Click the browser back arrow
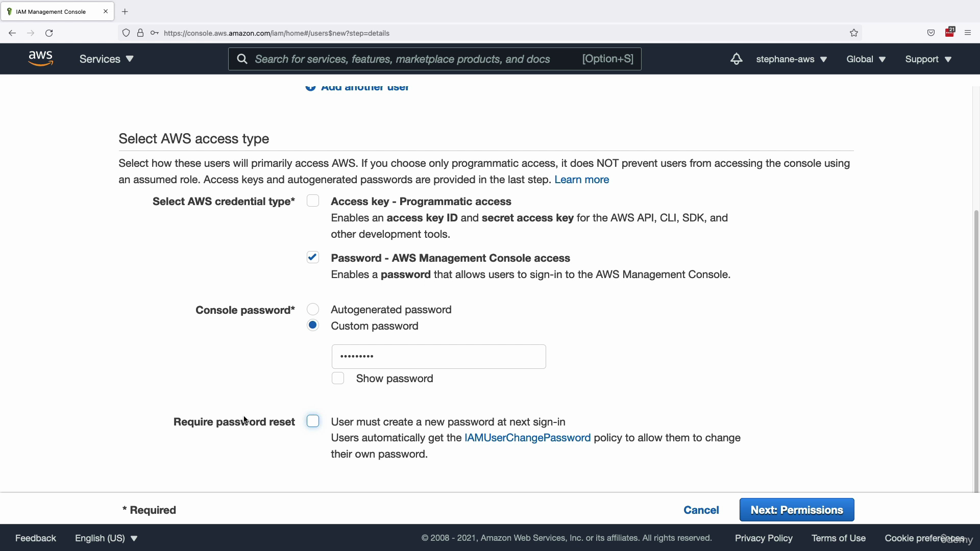 coord(12,33)
